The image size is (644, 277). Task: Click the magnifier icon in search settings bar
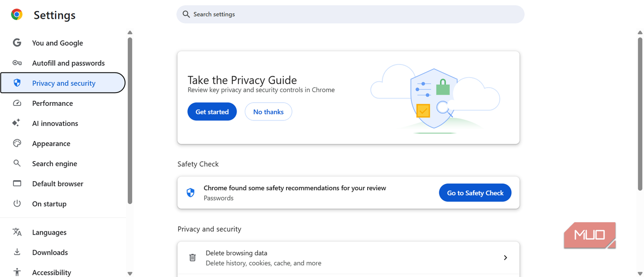[x=186, y=14]
